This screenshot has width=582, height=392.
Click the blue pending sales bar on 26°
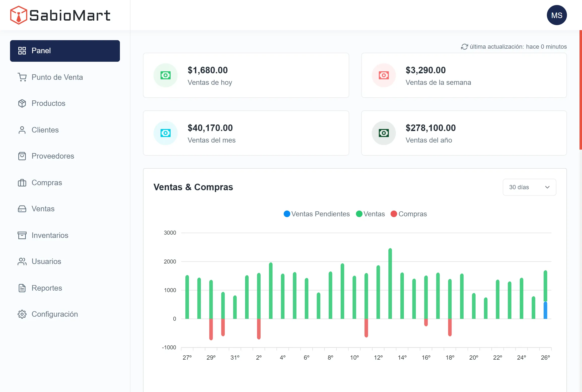coord(545,310)
